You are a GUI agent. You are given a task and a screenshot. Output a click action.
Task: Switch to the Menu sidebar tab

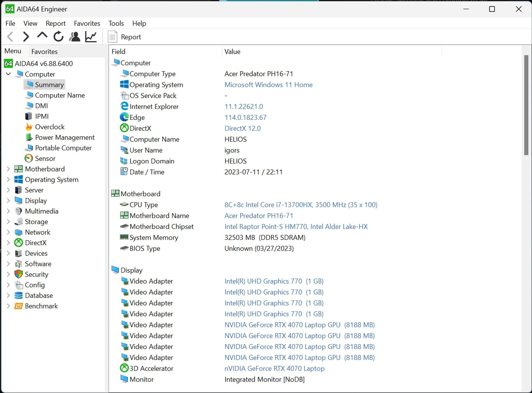tap(13, 51)
